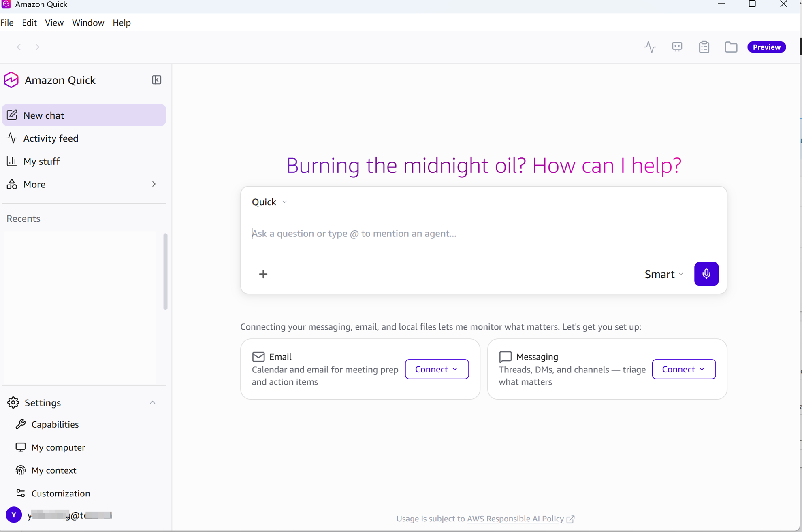Viewport: 802px width, 532px height.
Task: Expand the More section
Action: tap(84, 185)
